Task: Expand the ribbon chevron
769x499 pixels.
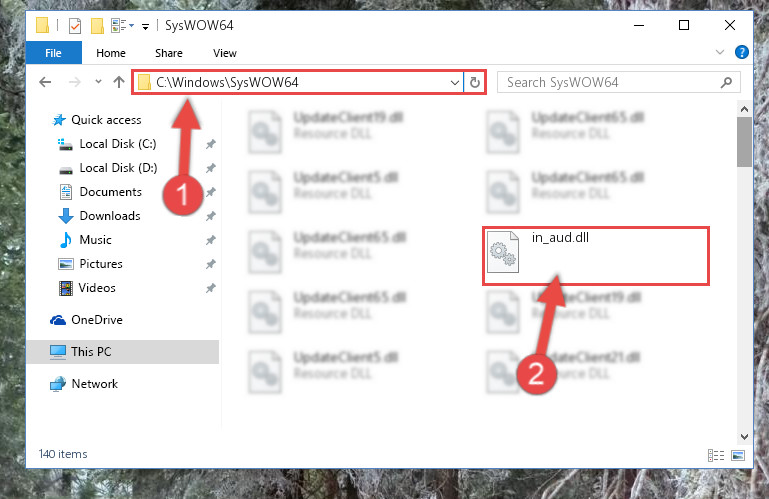Action: [719, 52]
